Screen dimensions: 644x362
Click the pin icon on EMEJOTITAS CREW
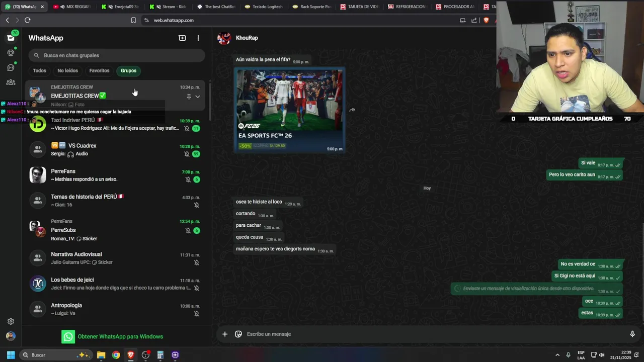(189, 97)
